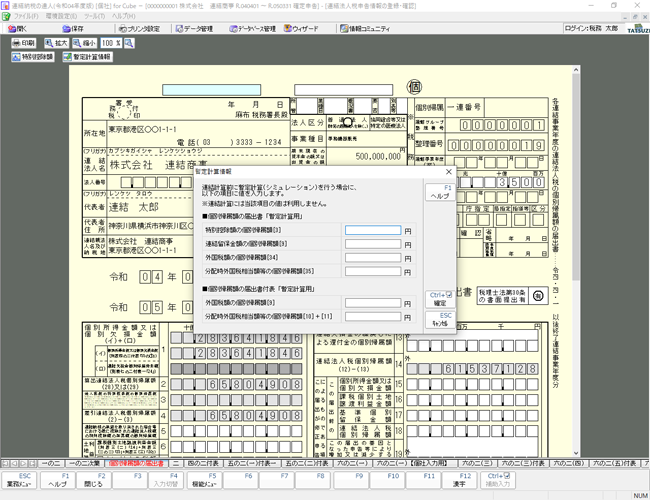The height and width of the screenshot is (500, 650).
Task: Click the 開く (Open) toolbar icon
Action: click(19, 29)
